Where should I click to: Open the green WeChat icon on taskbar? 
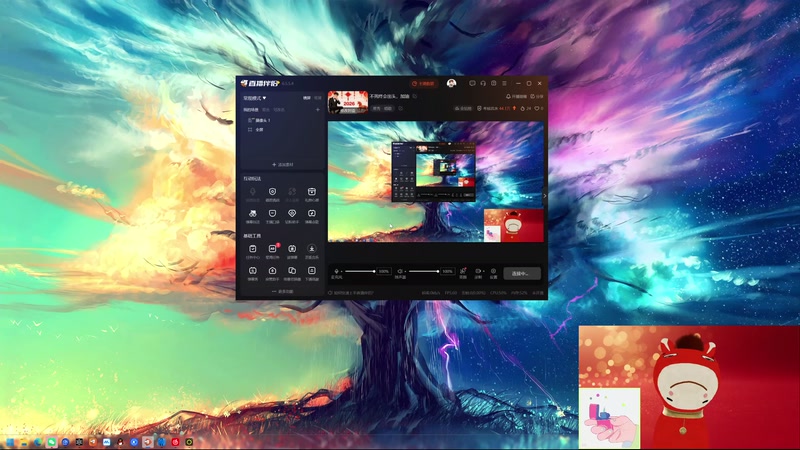52,442
